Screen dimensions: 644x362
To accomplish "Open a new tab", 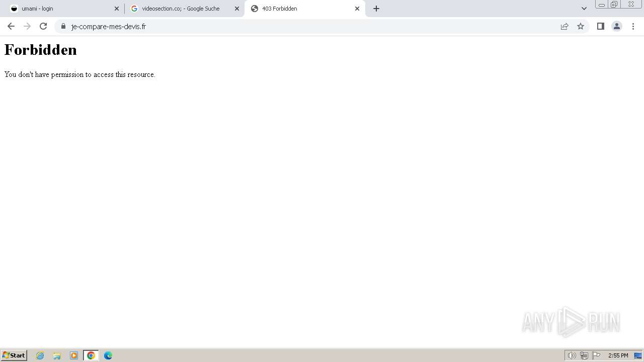I will 376,9.
